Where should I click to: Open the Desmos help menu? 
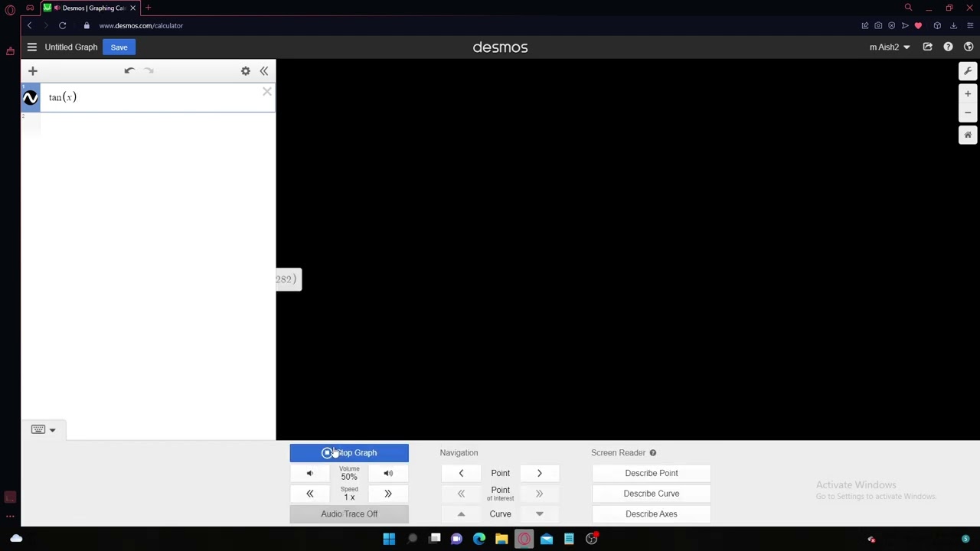point(948,47)
